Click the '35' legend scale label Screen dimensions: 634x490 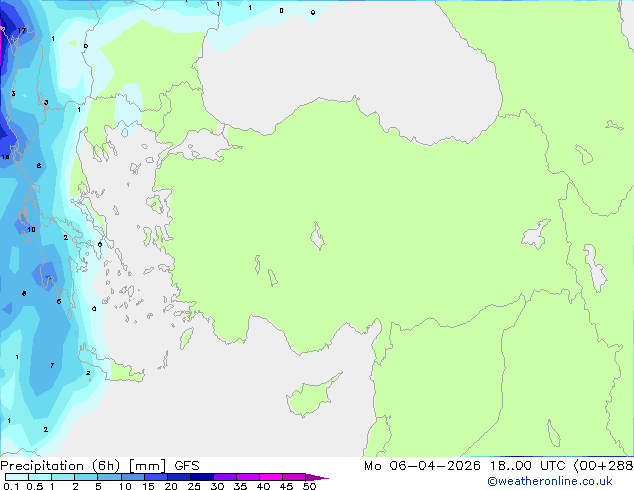(x=240, y=486)
